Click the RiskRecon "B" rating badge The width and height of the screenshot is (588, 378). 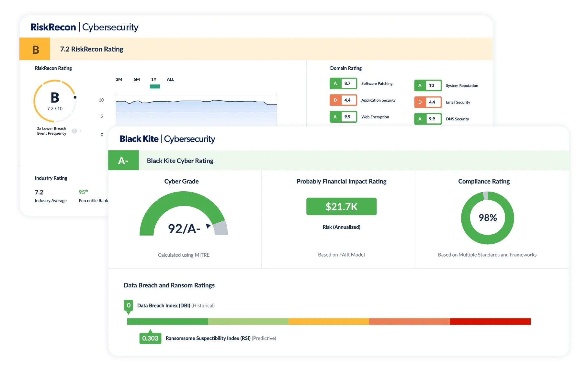(x=35, y=49)
